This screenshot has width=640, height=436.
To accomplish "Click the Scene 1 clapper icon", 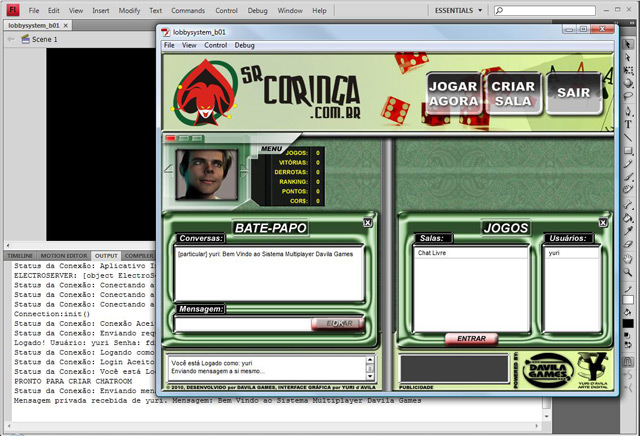I will 25,39.
